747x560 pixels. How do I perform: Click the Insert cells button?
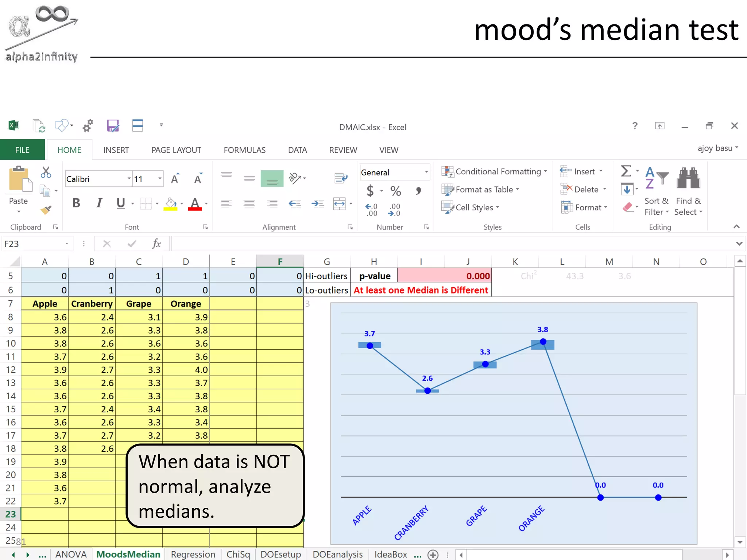(x=581, y=171)
